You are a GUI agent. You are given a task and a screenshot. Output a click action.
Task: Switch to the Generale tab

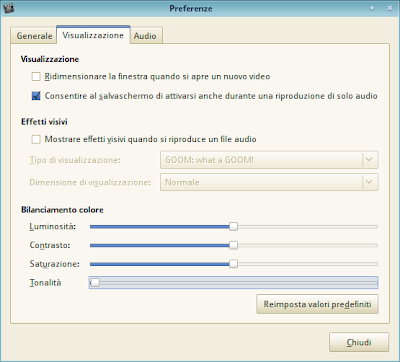pyautogui.click(x=34, y=36)
